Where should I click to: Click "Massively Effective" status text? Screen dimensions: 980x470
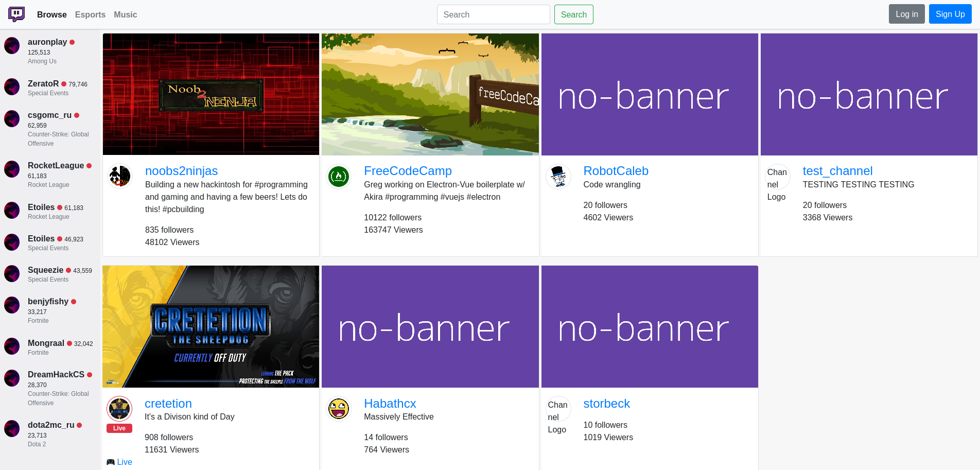coord(399,417)
